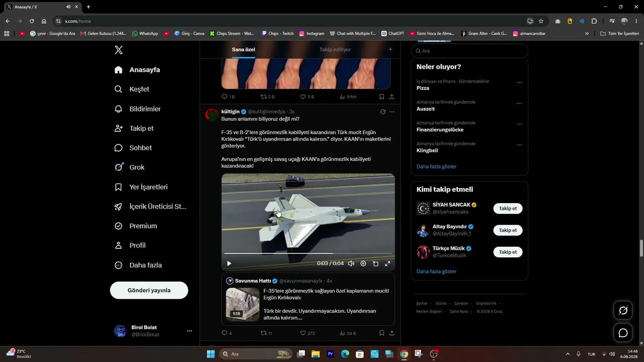Play the KAAN jet video
This screenshot has width=644, height=362.
coord(229,263)
